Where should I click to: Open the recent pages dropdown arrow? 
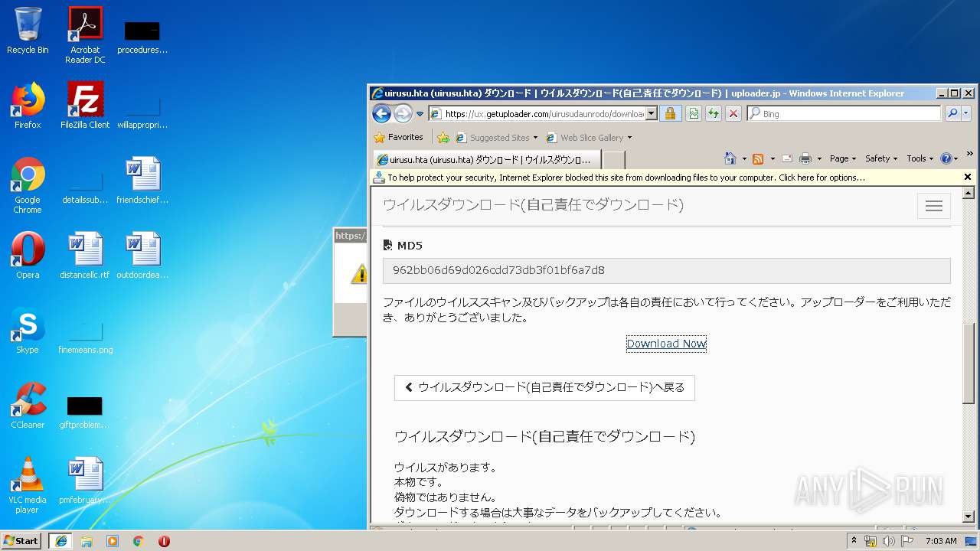420,114
